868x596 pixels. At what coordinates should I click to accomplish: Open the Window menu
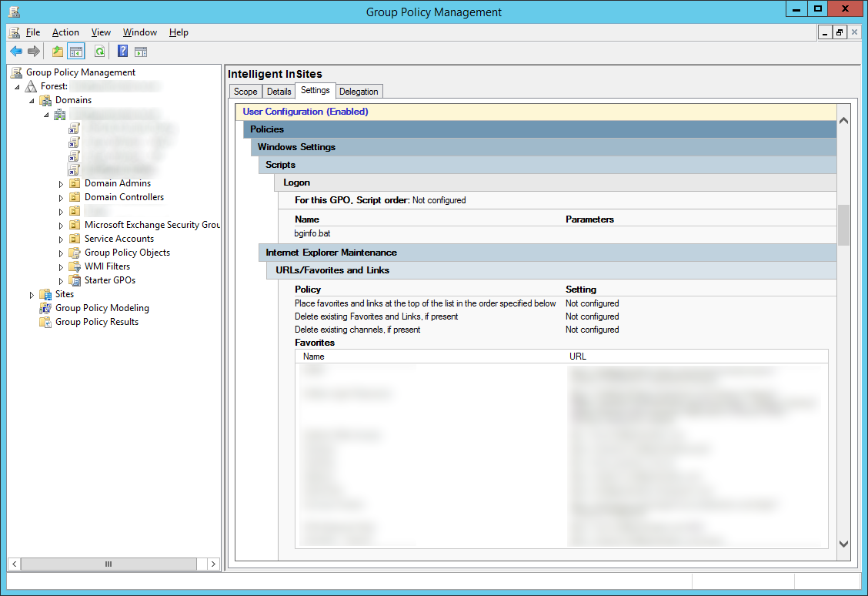click(x=140, y=32)
